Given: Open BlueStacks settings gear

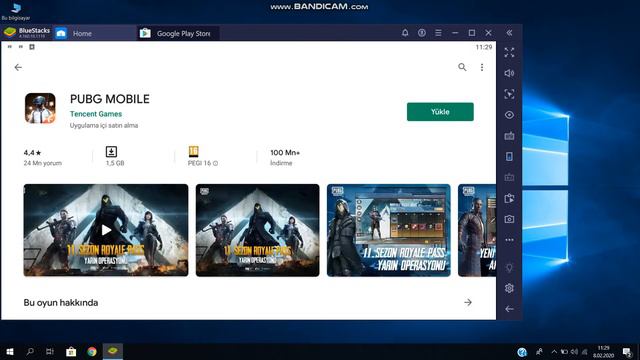Looking at the screenshot, I should [x=509, y=288].
